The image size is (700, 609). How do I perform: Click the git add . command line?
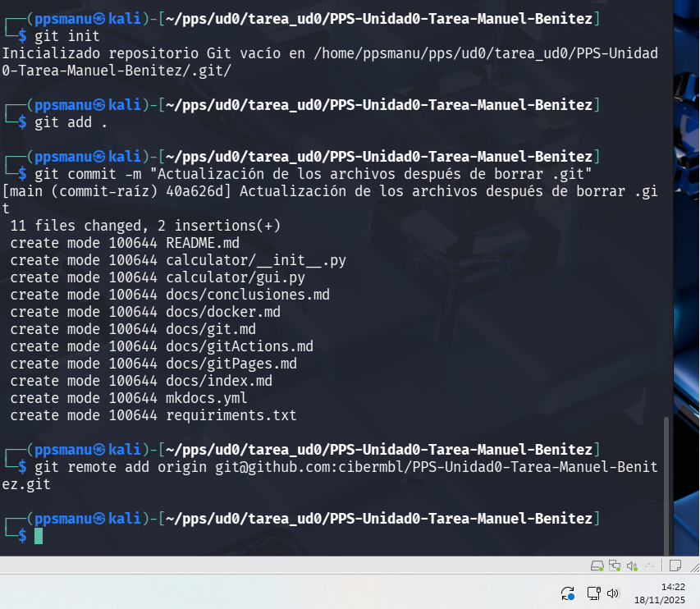coord(71,122)
